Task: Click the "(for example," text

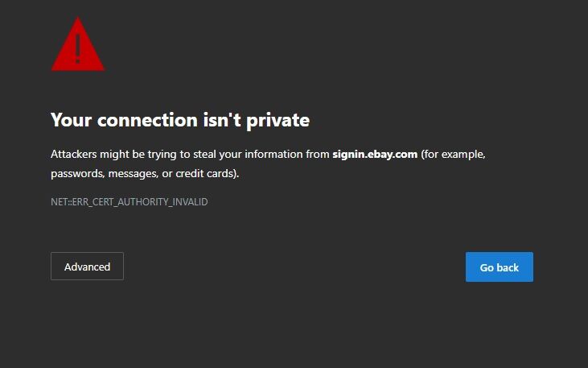Action: click(453, 154)
